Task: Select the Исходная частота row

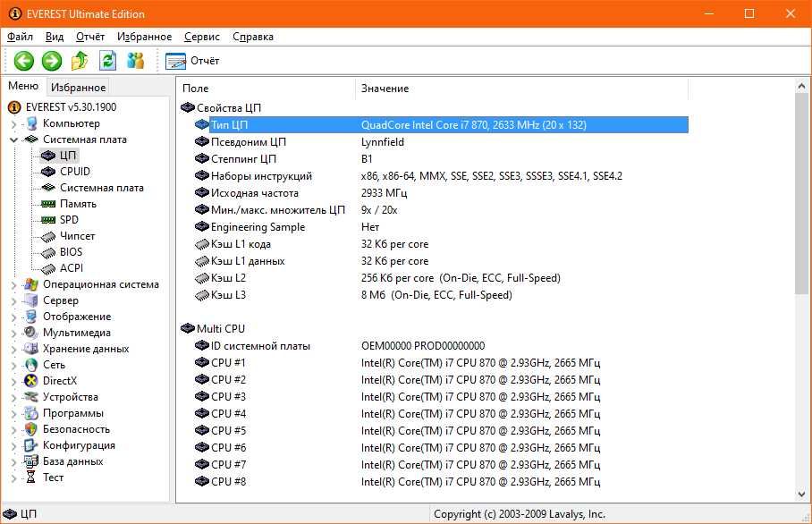Action: pos(442,193)
